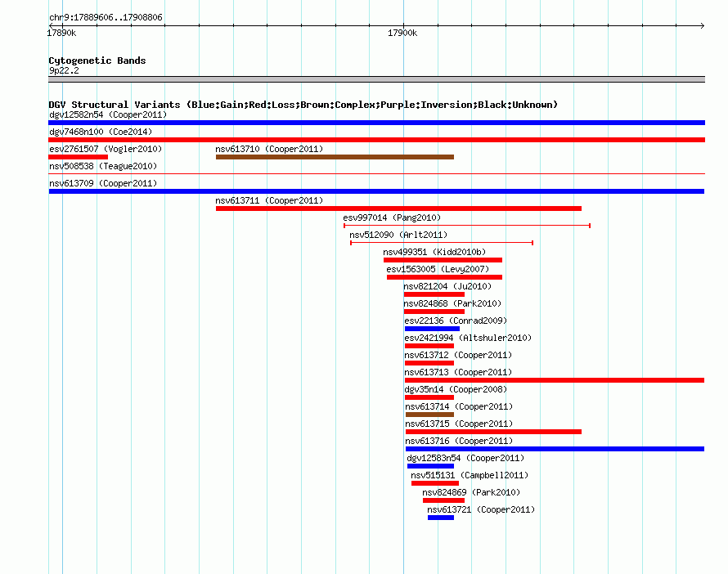Select the blue dgv12583n54 bar

[x=431, y=466]
